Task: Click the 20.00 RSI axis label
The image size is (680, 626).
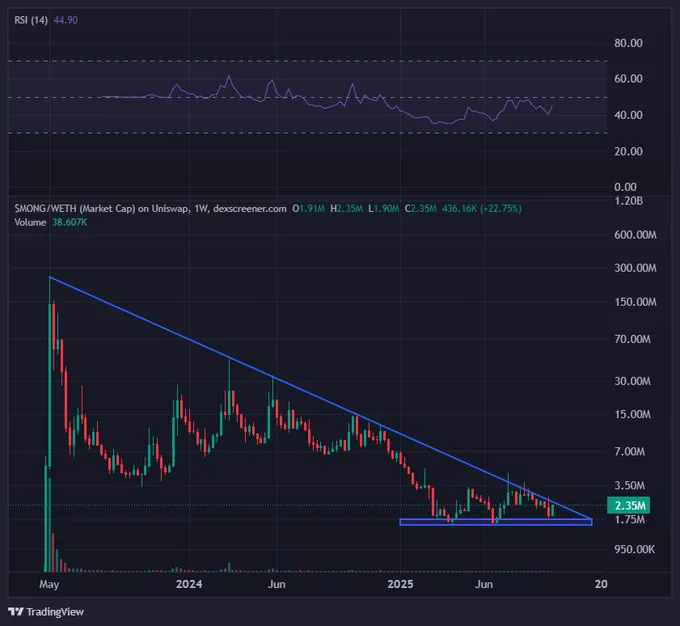Action: tap(628, 151)
